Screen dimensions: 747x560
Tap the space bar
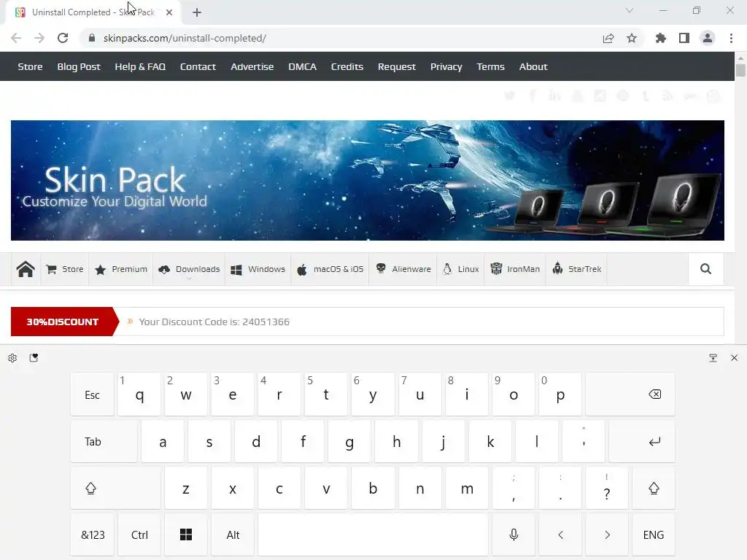[373, 534]
